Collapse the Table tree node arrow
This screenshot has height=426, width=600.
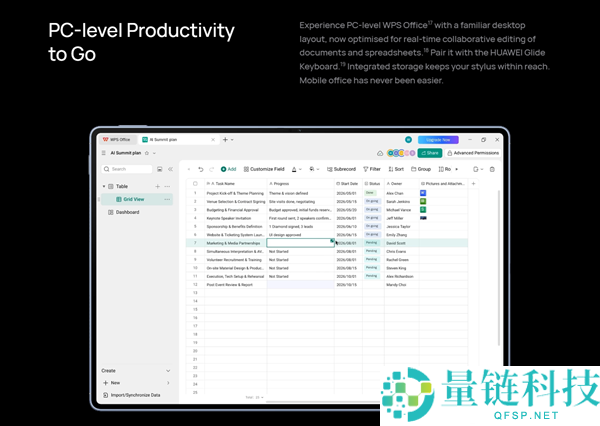pos(104,186)
